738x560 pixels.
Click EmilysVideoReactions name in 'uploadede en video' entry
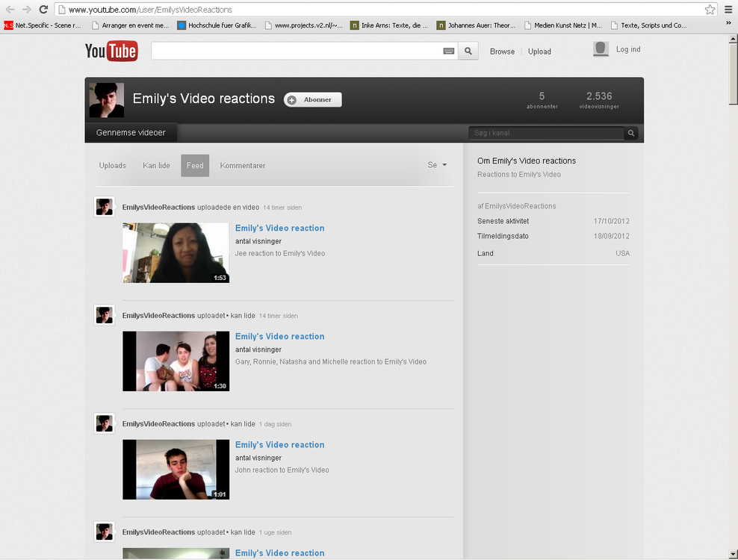tap(158, 207)
